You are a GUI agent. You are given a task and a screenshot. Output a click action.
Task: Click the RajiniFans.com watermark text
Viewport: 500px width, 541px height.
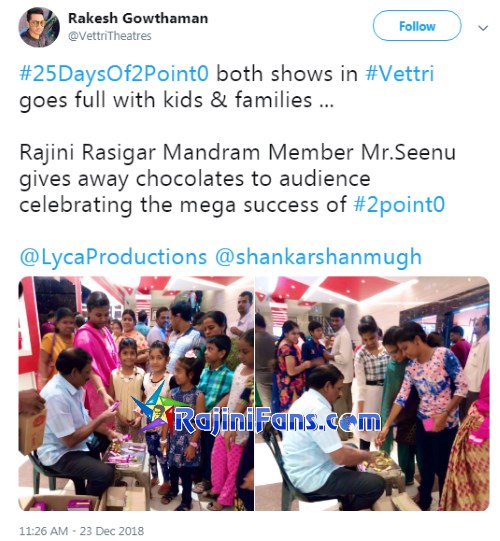pyautogui.click(x=278, y=419)
